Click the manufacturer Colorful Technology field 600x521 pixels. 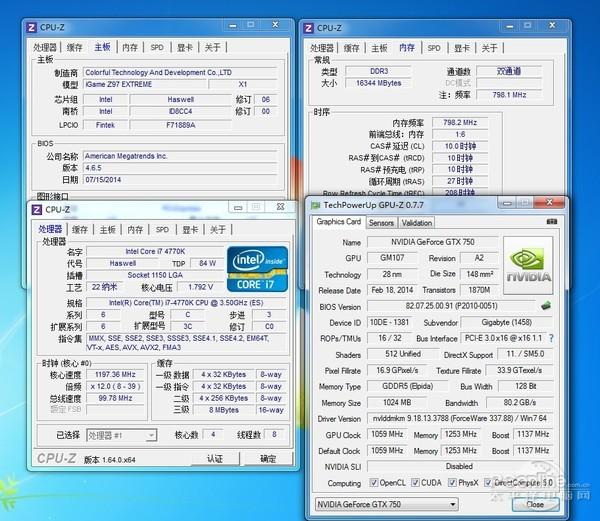point(180,72)
